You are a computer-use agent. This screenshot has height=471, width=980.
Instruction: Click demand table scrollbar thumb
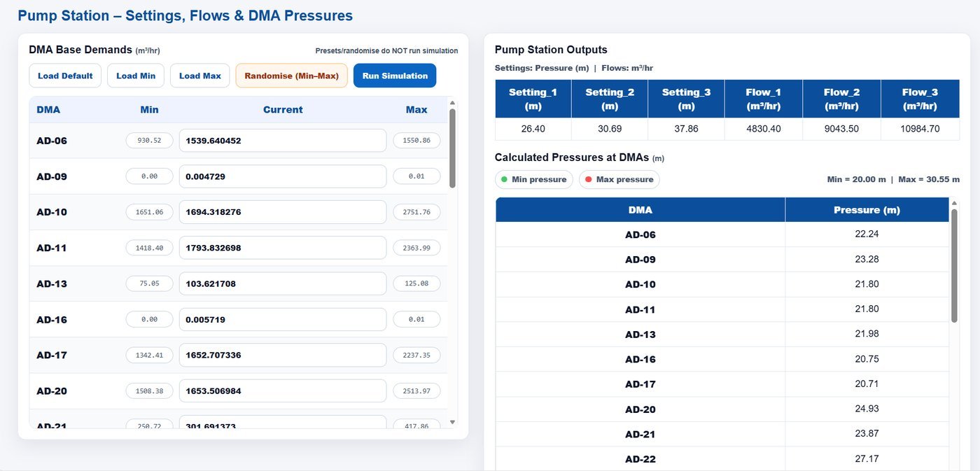pyautogui.click(x=452, y=148)
